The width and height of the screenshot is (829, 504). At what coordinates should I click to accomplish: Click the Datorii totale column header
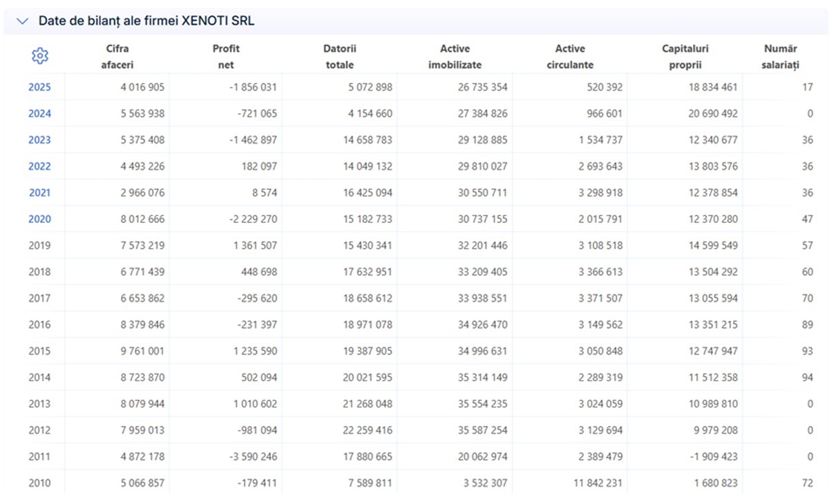340,57
